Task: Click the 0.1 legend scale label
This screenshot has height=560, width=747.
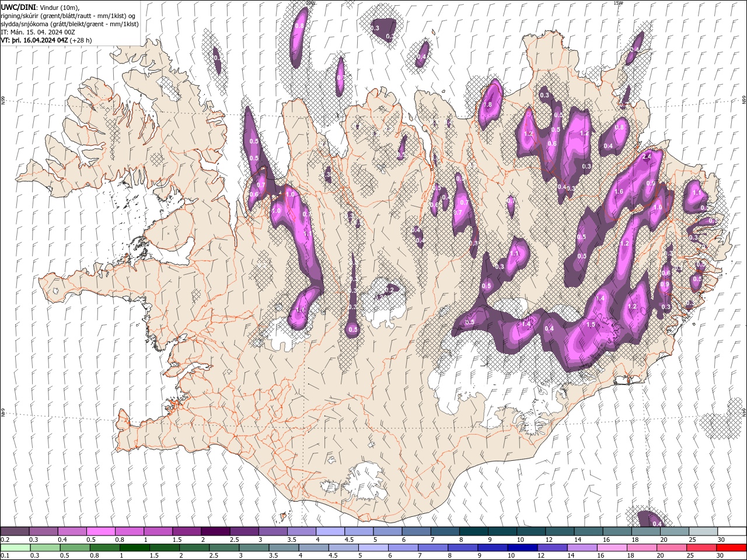Action: 5,555
